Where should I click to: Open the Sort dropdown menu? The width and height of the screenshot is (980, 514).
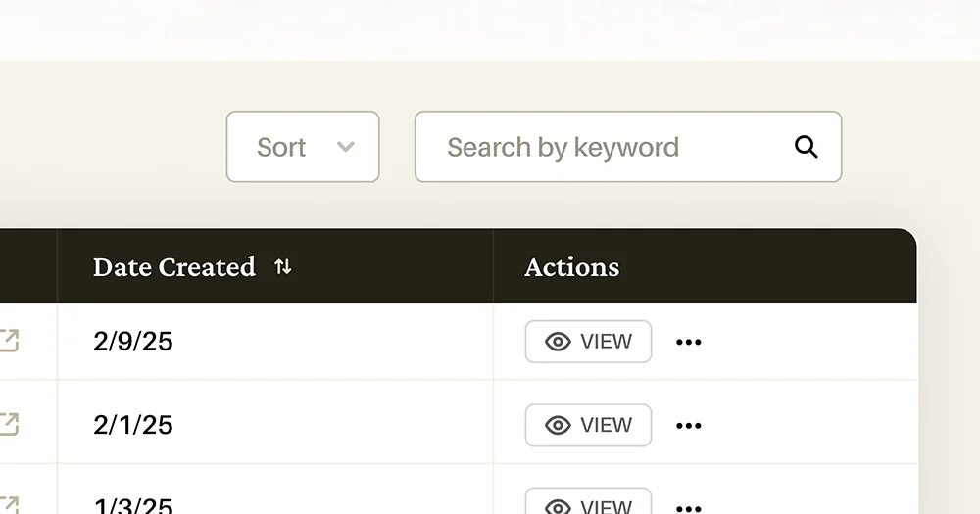pyautogui.click(x=302, y=147)
